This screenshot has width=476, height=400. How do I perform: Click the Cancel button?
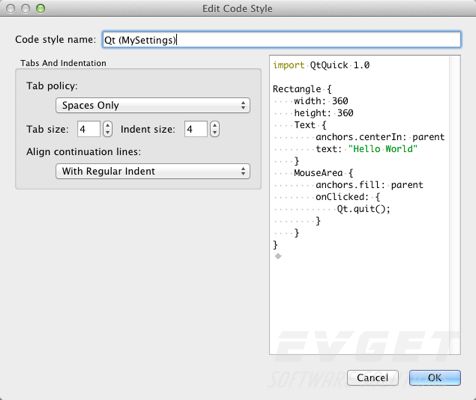pyautogui.click(x=373, y=378)
